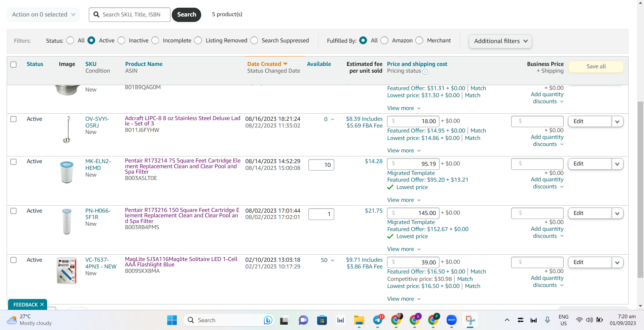644x330 pixels.
Task: Open the weather widget showing 27°C
Action: point(30,320)
